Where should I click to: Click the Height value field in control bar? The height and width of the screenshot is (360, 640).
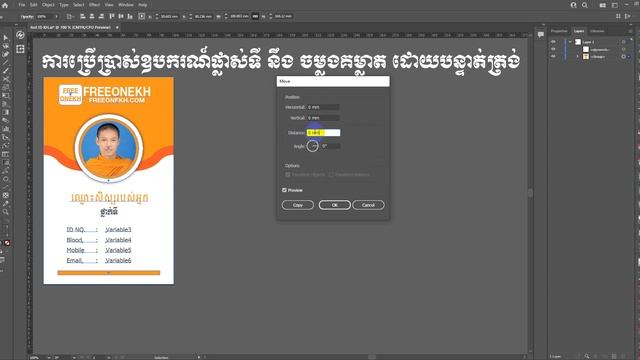click(283, 16)
